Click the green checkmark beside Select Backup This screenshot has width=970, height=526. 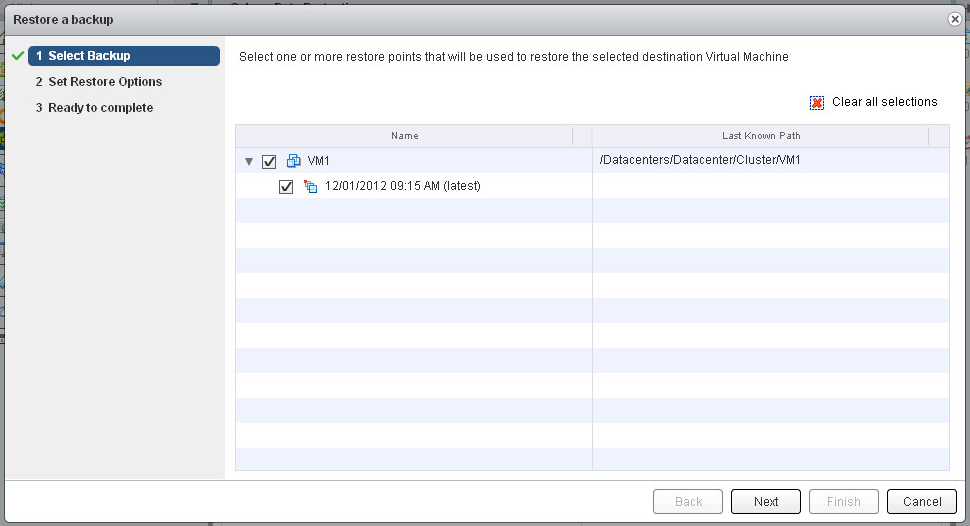(x=18, y=56)
